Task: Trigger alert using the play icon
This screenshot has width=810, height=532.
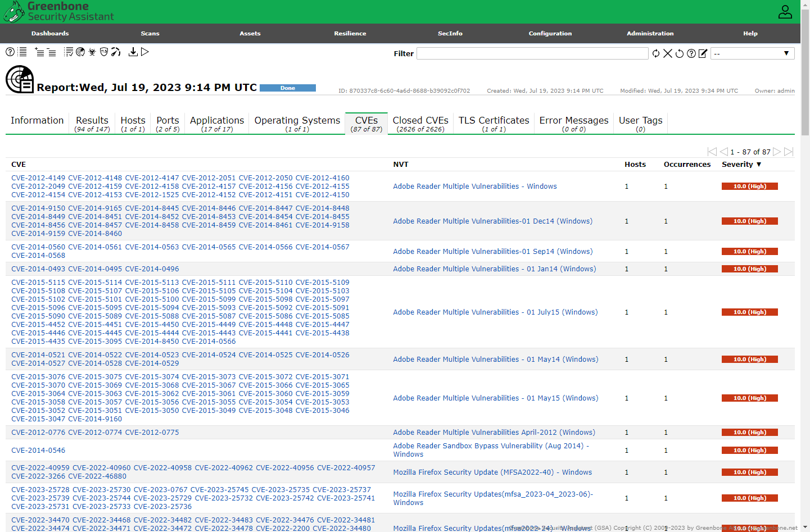Action: click(x=145, y=52)
